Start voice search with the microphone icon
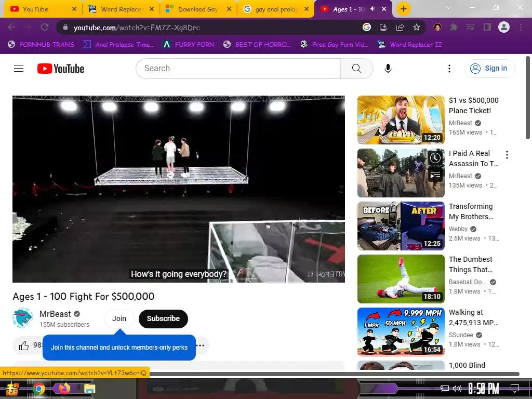The width and height of the screenshot is (532, 399). (388, 69)
